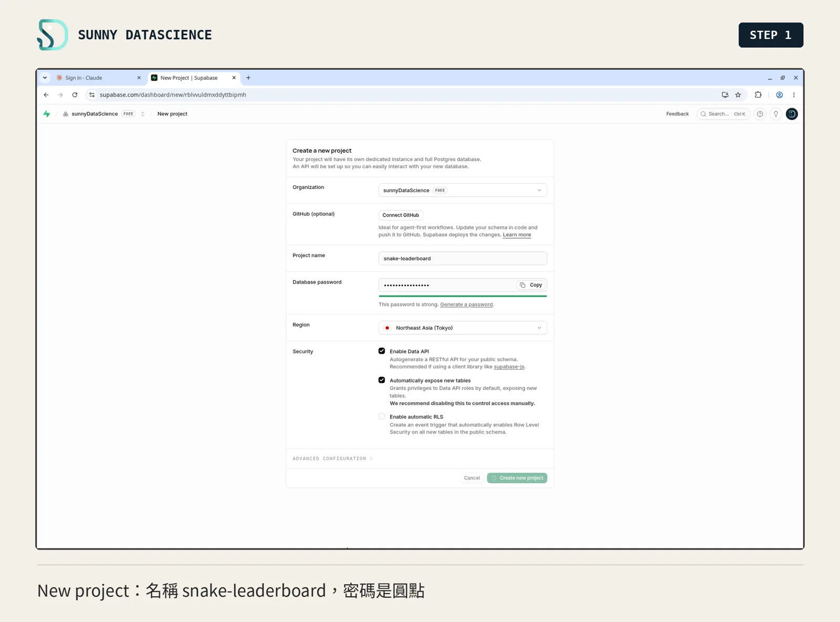Click the FREE badge in header

[x=129, y=114]
